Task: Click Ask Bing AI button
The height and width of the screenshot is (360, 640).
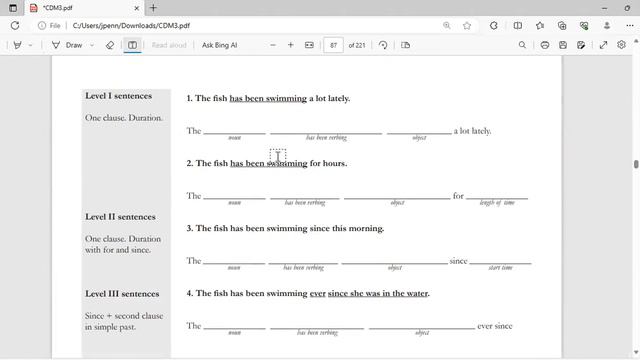Action: 219,45
